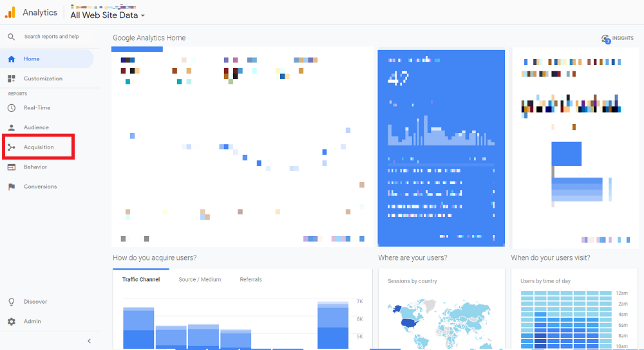The width and height of the screenshot is (644, 350).
Task: Click the Behavior window icon
Action: pyautogui.click(x=12, y=167)
